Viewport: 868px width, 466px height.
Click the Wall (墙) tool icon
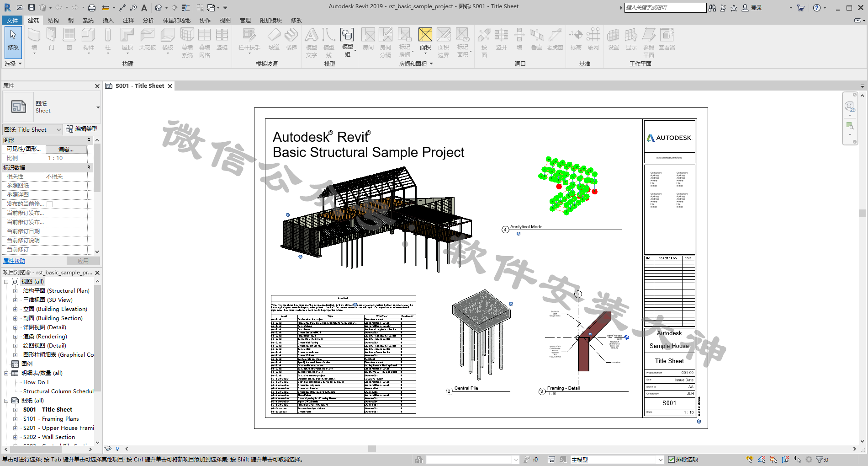click(34, 36)
